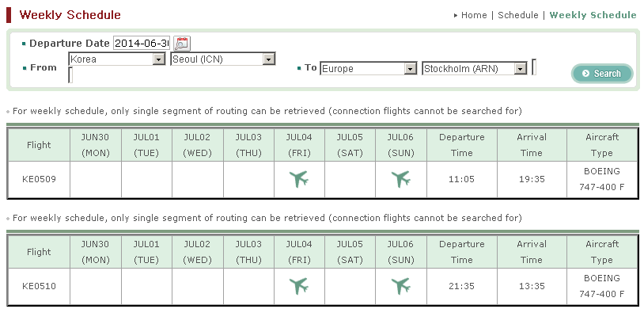The height and width of the screenshot is (309, 644).
Task: Select flight KE0509 cell
Action: 39,179
